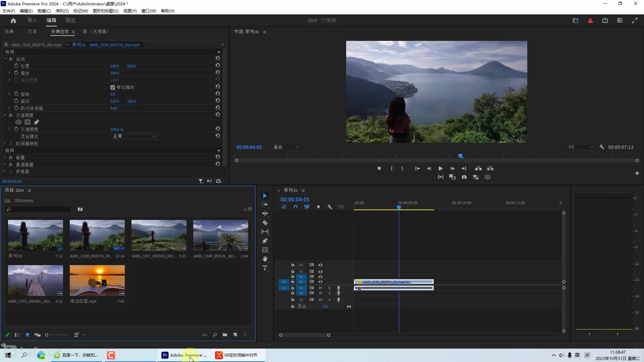This screenshot has width=644, height=362.
Task: Step forward one frame
Action: click(452, 169)
